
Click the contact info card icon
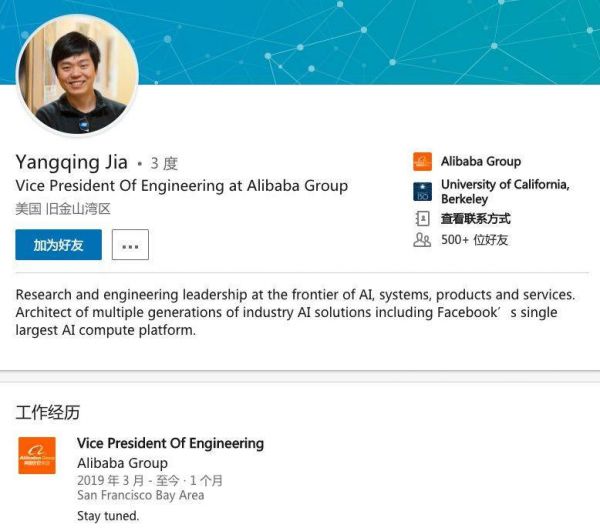coord(422,218)
